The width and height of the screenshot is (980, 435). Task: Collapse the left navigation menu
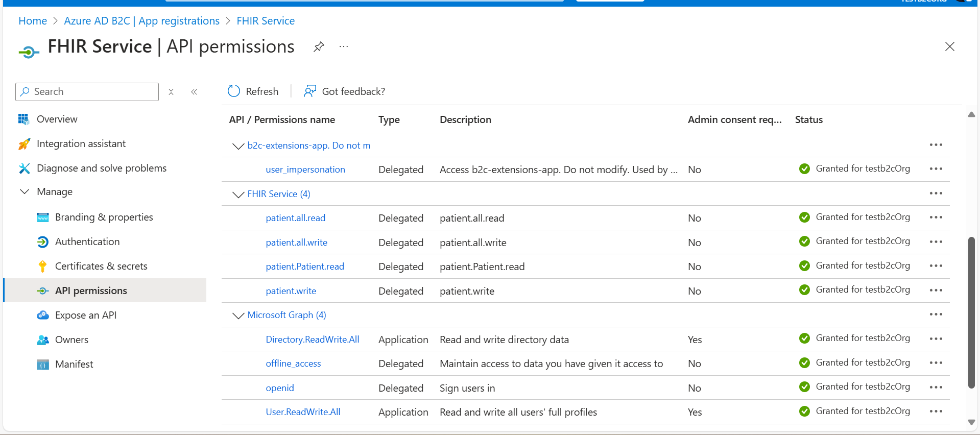pyautogui.click(x=194, y=92)
